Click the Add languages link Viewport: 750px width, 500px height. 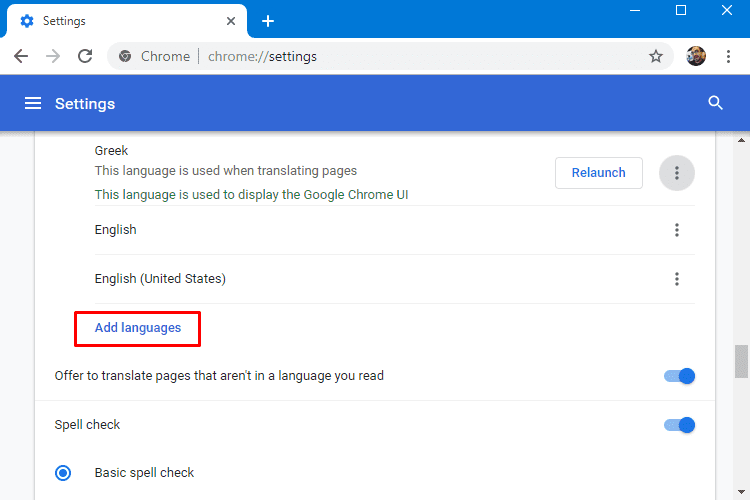tap(138, 328)
